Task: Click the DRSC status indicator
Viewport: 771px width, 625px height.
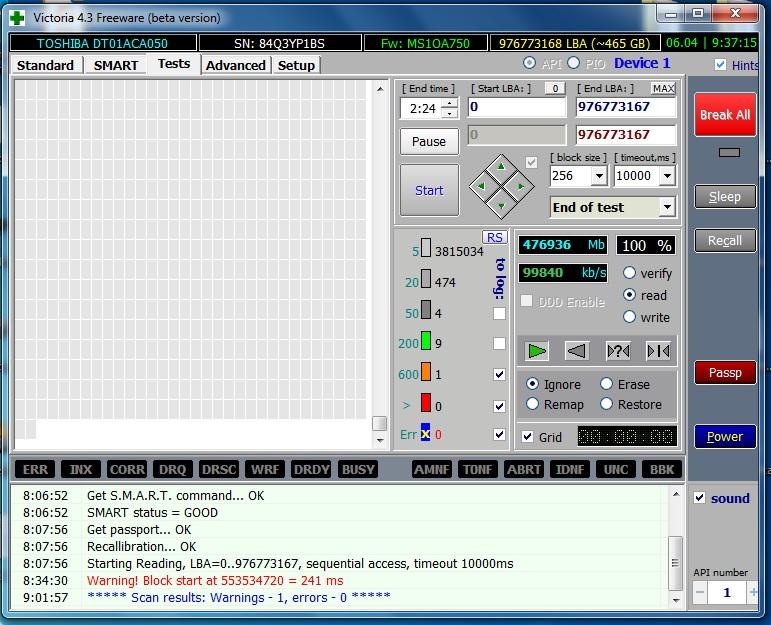Action: pyautogui.click(x=219, y=469)
